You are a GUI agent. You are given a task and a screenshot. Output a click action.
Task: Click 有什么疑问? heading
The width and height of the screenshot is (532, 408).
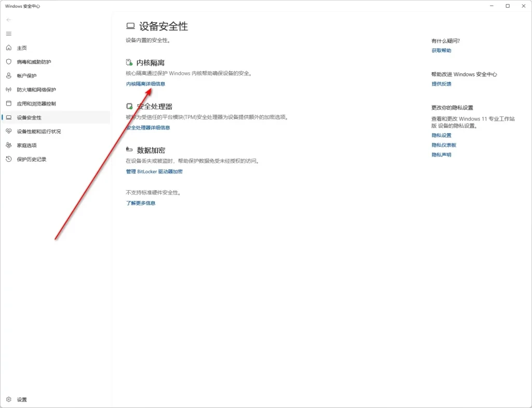click(445, 41)
